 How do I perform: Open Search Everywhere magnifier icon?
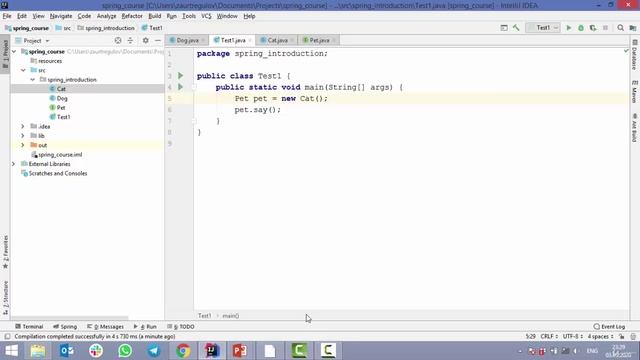(620, 28)
